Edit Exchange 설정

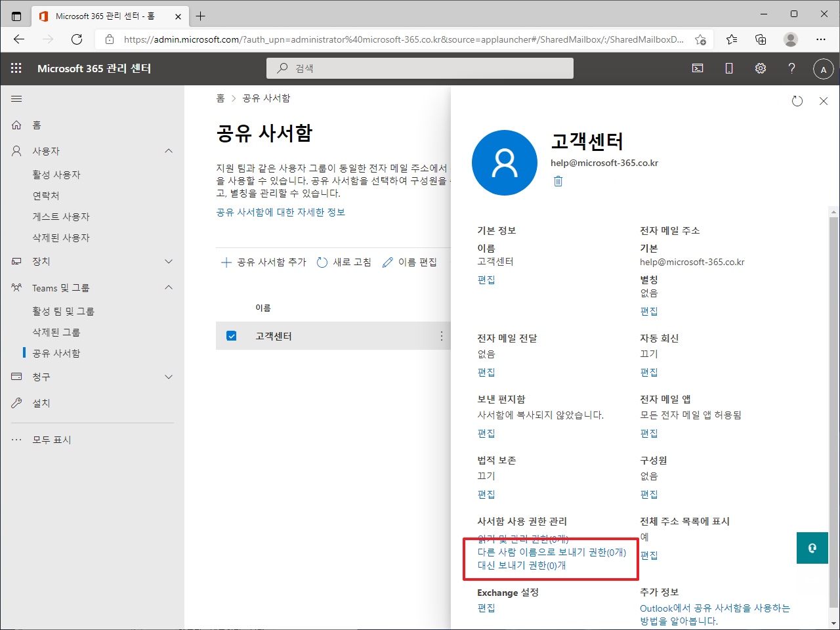click(x=486, y=608)
